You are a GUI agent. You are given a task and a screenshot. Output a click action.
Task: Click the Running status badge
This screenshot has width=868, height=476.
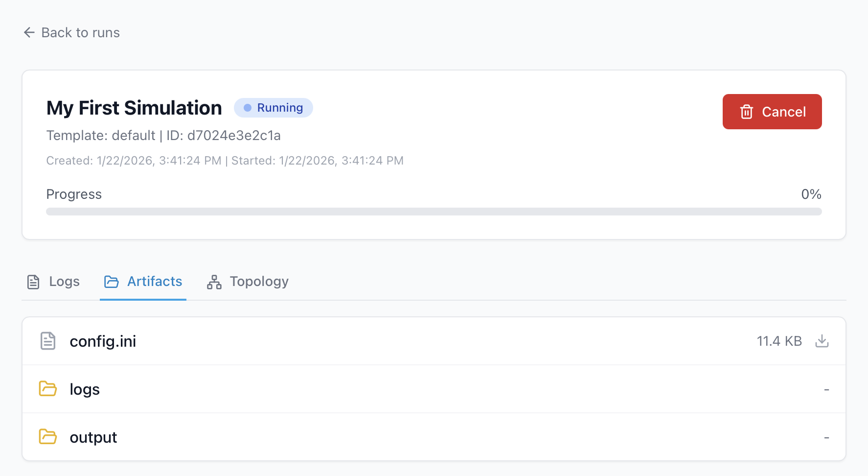pos(273,108)
